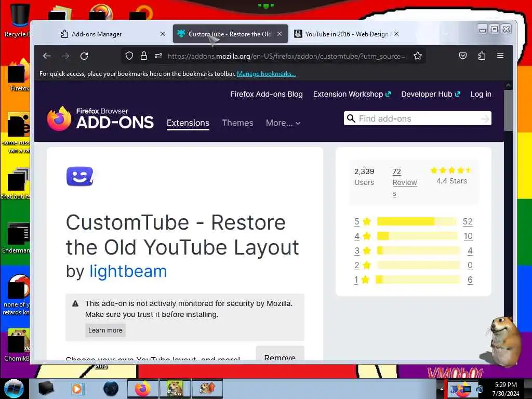
Task: Open the 52 five-star reviews count
Action: click(468, 221)
